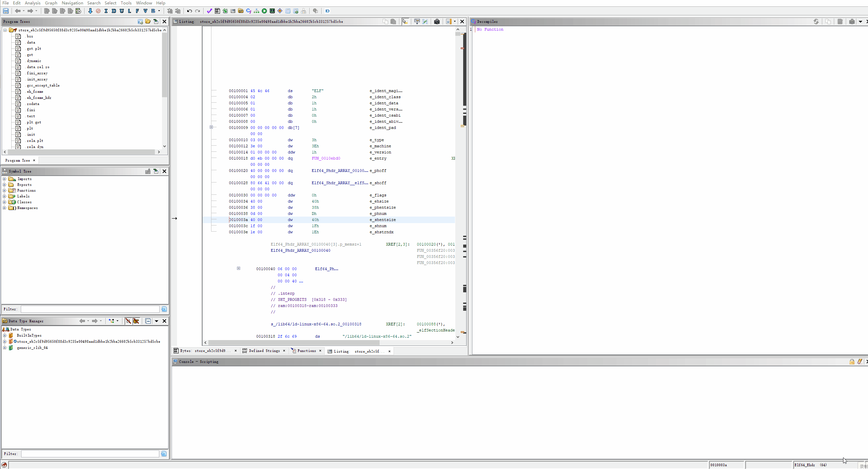Click the purple checkmark bookmarks icon
868x469 pixels.
(209, 11)
